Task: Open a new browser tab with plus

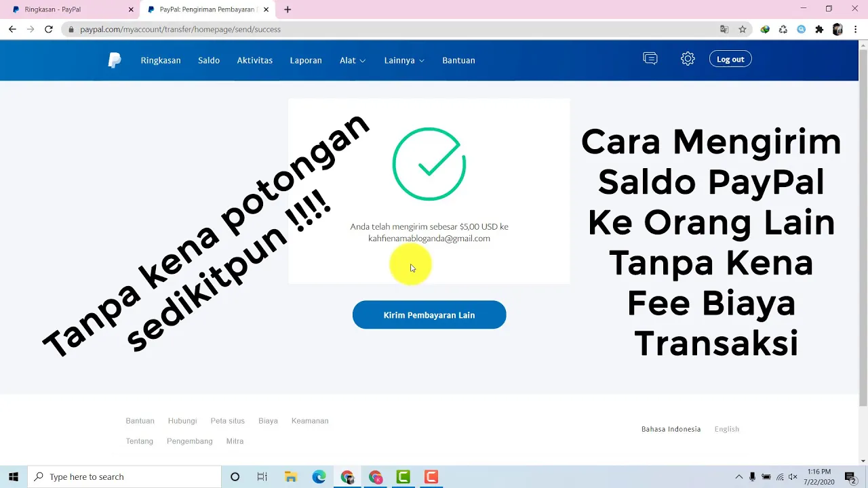Action: pyautogui.click(x=288, y=9)
